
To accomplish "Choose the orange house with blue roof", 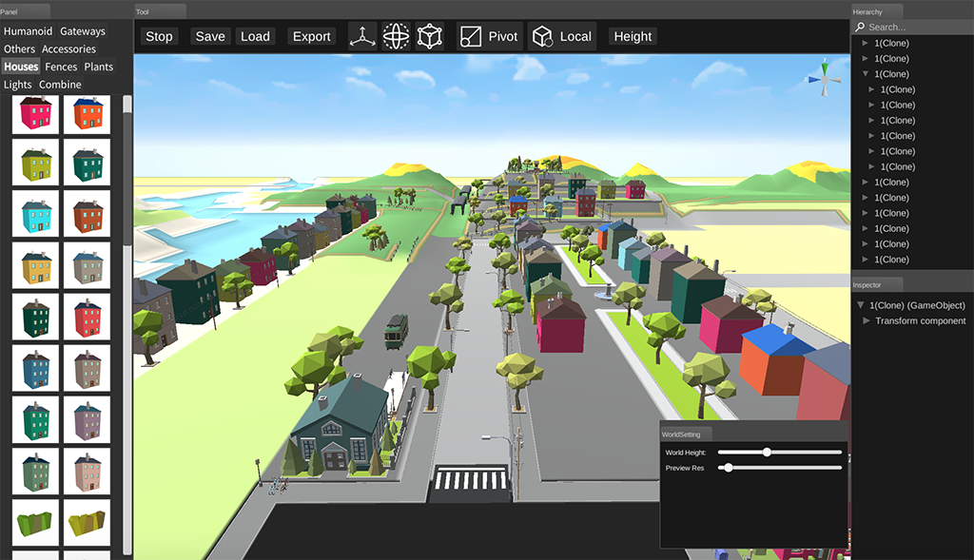I will coord(88,114).
